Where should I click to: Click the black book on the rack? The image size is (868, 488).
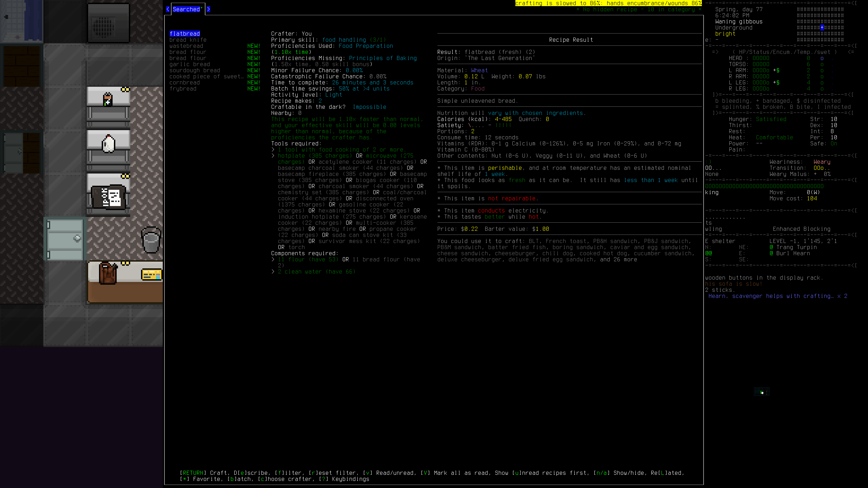[x=109, y=197]
